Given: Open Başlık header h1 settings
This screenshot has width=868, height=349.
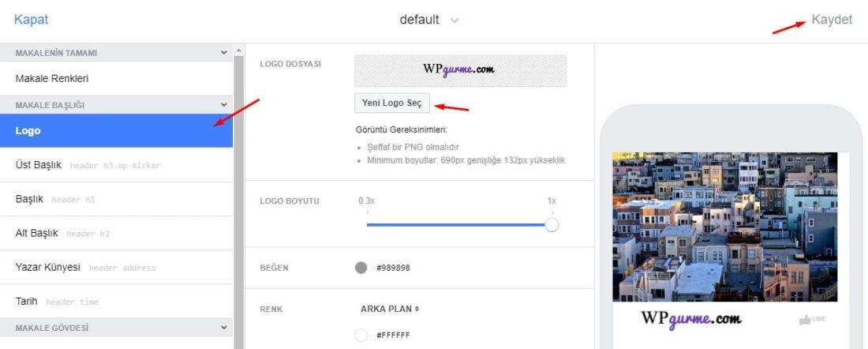Looking at the screenshot, I should tap(116, 200).
